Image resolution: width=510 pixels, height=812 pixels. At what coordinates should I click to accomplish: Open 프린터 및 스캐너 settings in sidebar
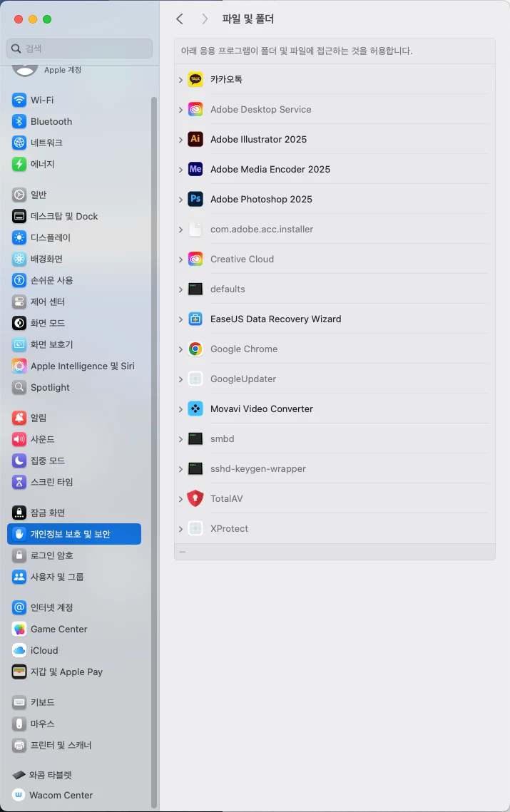(74, 745)
